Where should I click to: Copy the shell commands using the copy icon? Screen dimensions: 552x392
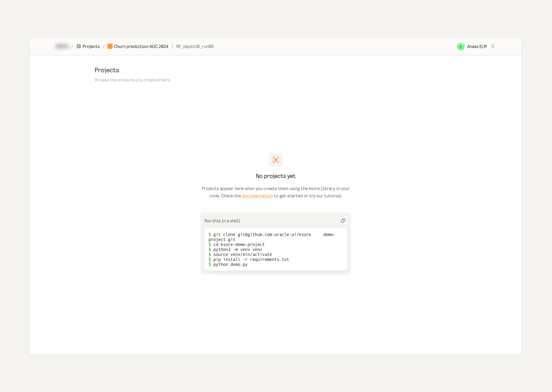click(343, 220)
